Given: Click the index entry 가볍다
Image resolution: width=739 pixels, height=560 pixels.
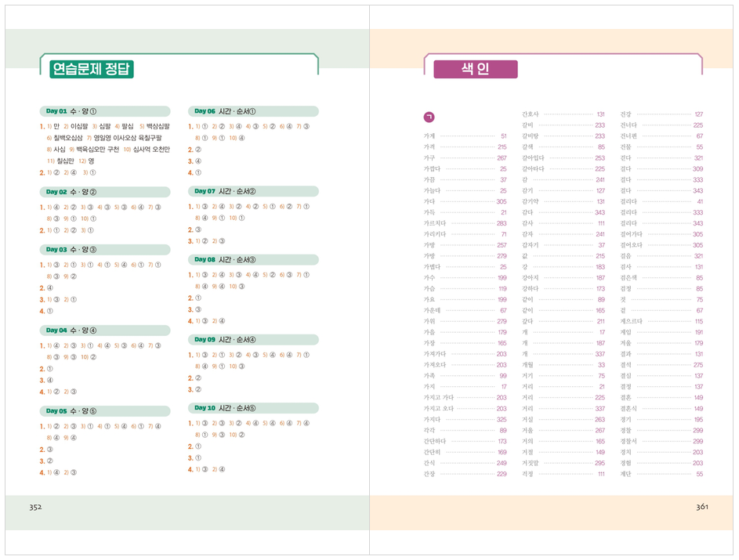Looking at the screenshot, I should coord(465,266).
